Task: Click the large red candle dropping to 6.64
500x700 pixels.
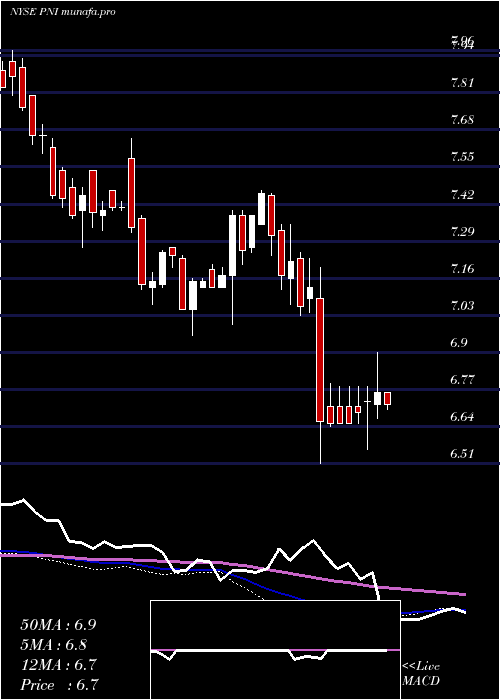Action: (x=320, y=359)
